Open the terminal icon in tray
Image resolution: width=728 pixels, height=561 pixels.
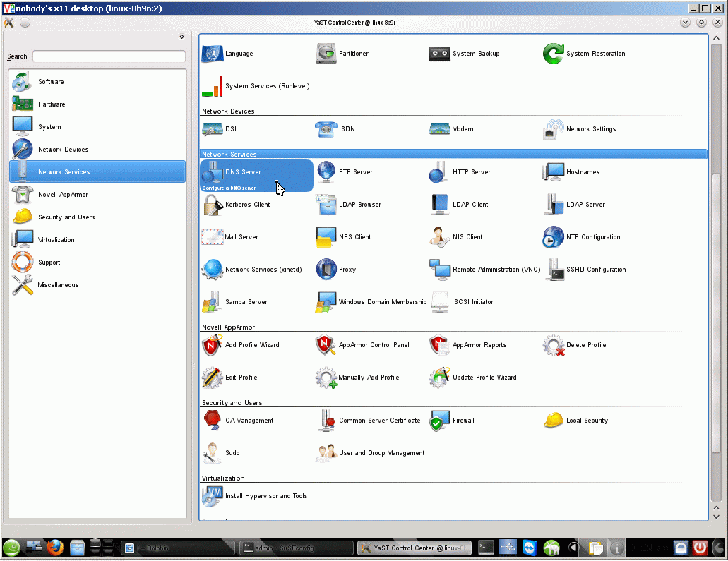pyautogui.click(x=486, y=548)
